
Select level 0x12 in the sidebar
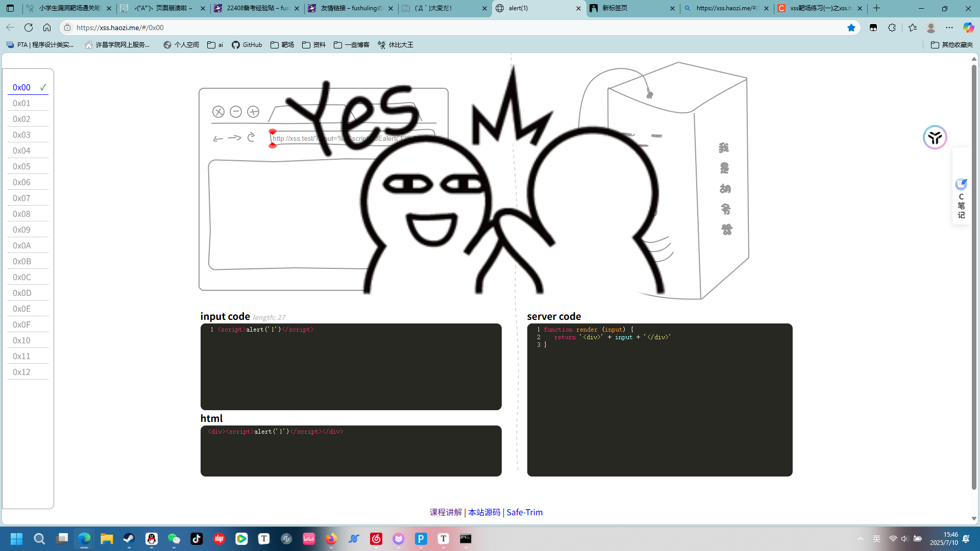pyautogui.click(x=28, y=372)
